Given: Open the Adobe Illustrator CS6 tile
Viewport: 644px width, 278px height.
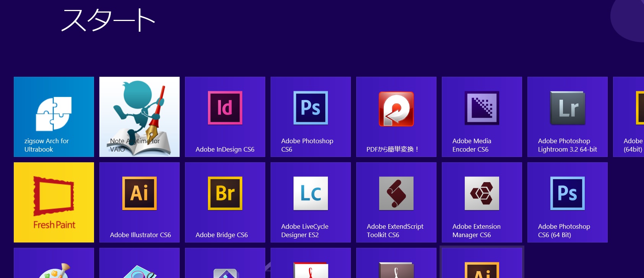Looking at the screenshot, I should [140, 202].
